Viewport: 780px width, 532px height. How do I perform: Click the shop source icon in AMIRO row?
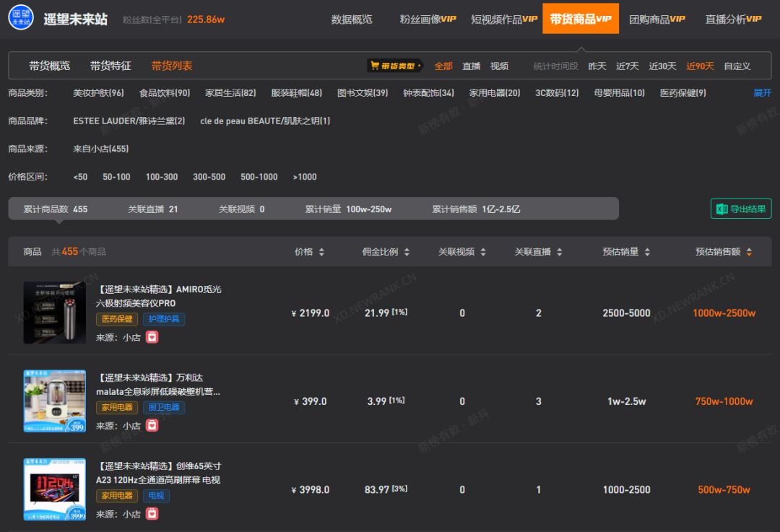pyautogui.click(x=152, y=337)
